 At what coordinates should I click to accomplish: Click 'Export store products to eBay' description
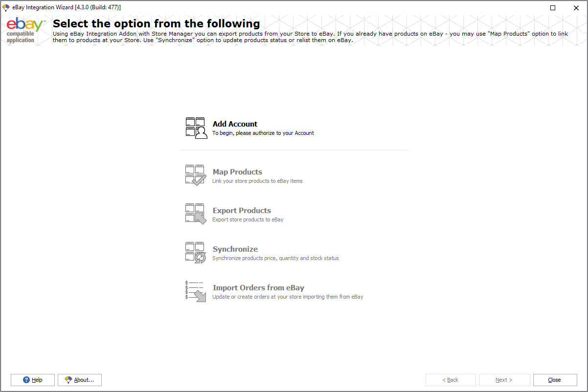point(248,219)
